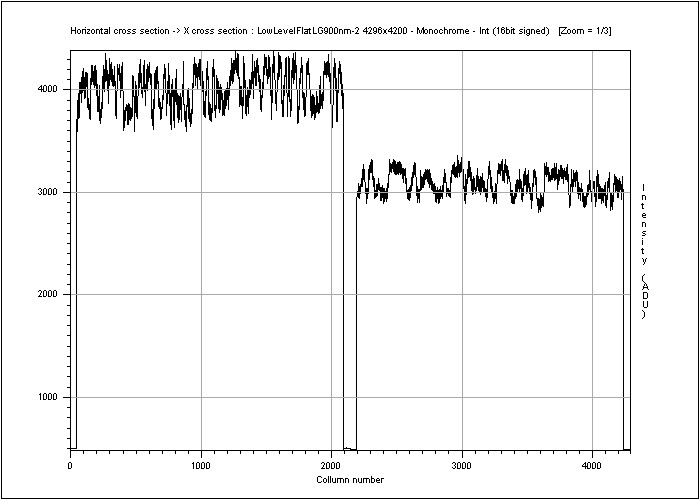Click 'Int (16bit signed)' in the title
This screenshot has width=700, height=500.
pyautogui.click(x=514, y=31)
